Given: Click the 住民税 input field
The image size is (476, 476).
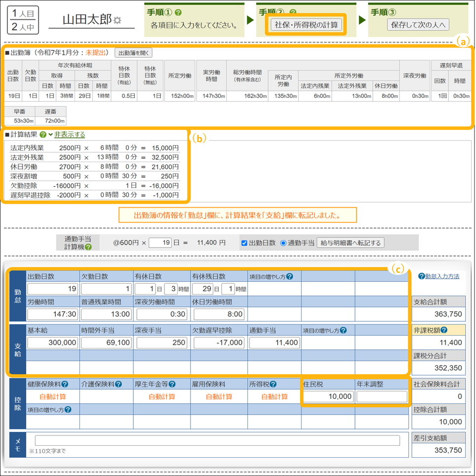Looking at the screenshot, I should coord(328,396).
